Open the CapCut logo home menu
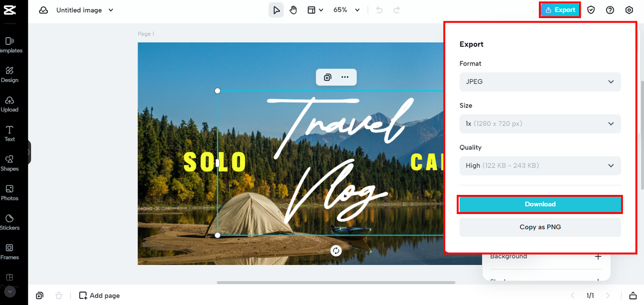Viewport: 644px width, 305px height. (x=9, y=10)
